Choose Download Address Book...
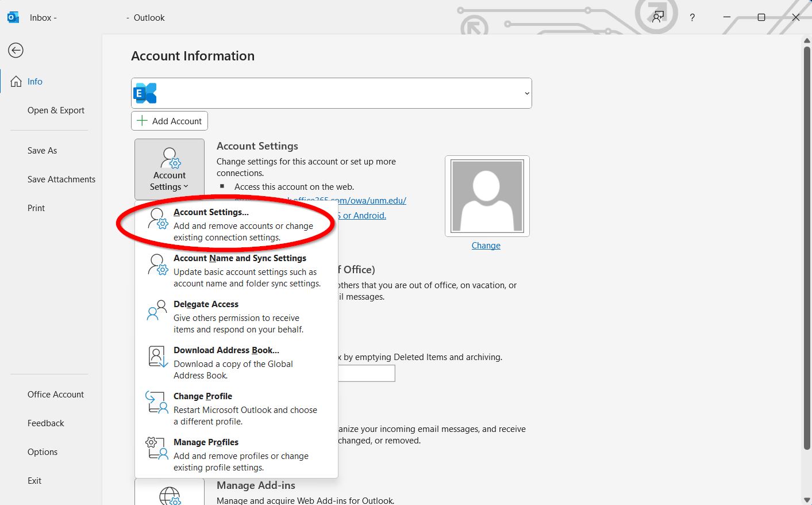Image resolution: width=812 pixels, height=505 pixels. 236,362
